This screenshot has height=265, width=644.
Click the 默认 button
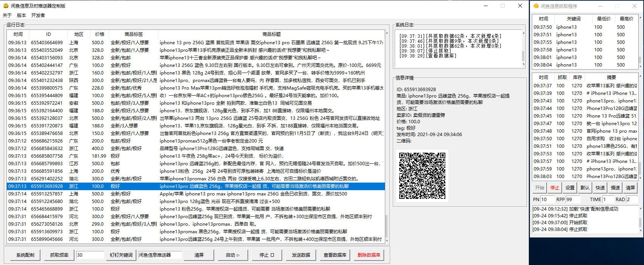coord(585,188)
